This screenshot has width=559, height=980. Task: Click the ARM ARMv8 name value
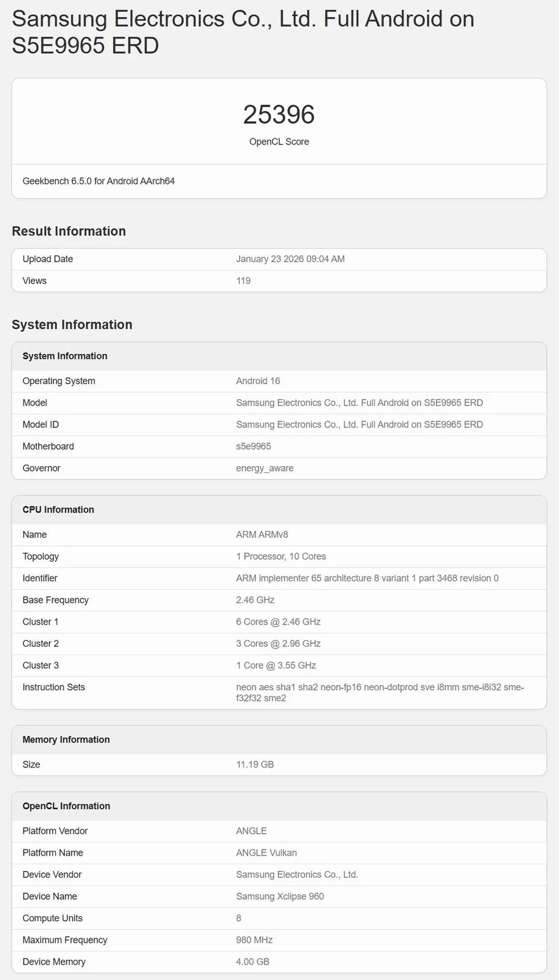[262, 535]
